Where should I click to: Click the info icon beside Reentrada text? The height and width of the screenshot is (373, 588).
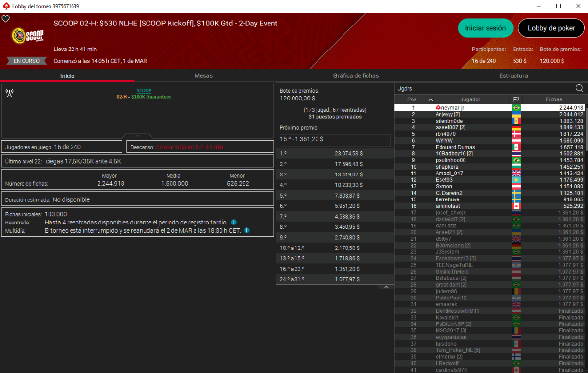click(234, 222)
